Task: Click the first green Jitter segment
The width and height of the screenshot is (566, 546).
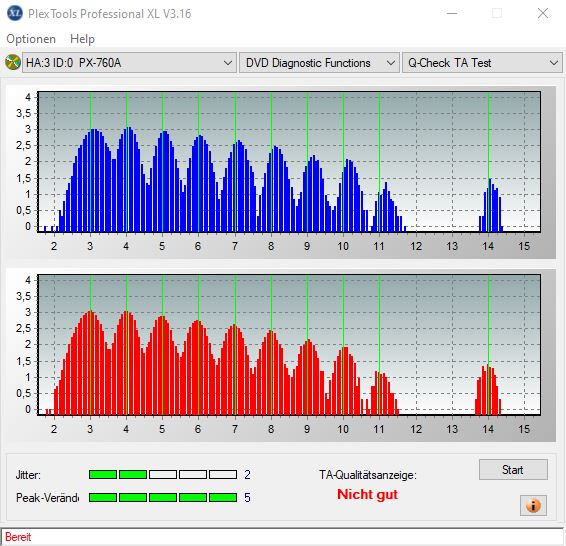Action: point(103,475)
